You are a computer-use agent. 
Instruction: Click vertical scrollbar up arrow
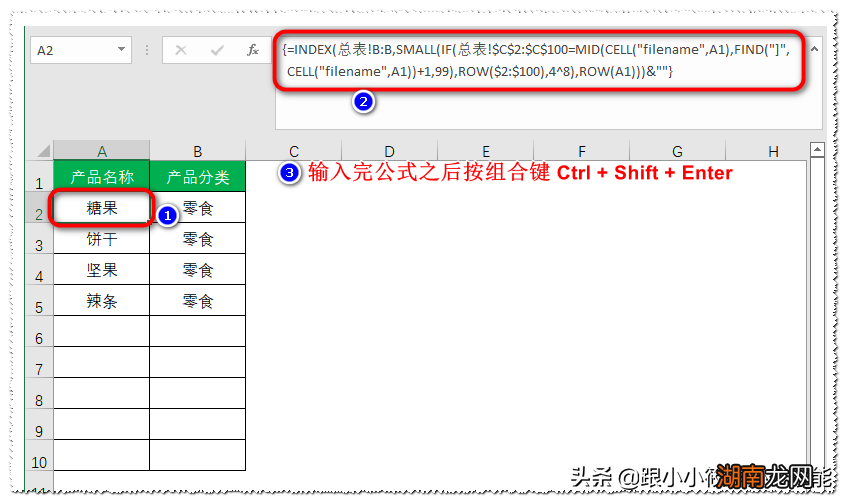(817, 150)
